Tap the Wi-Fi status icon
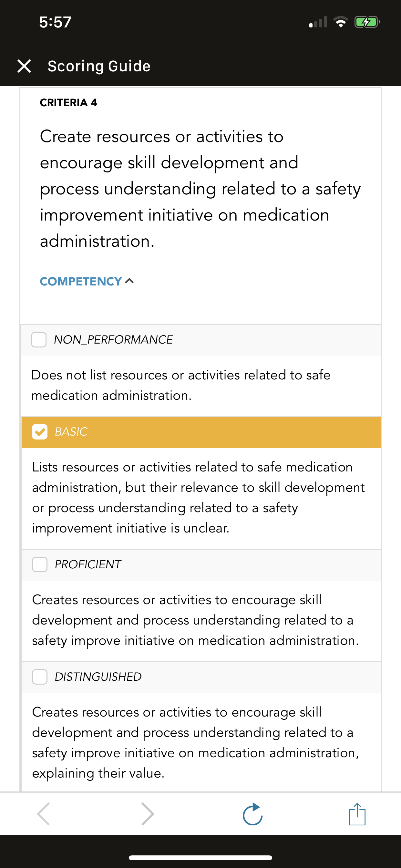401x868 pixels. click(341, 22)
